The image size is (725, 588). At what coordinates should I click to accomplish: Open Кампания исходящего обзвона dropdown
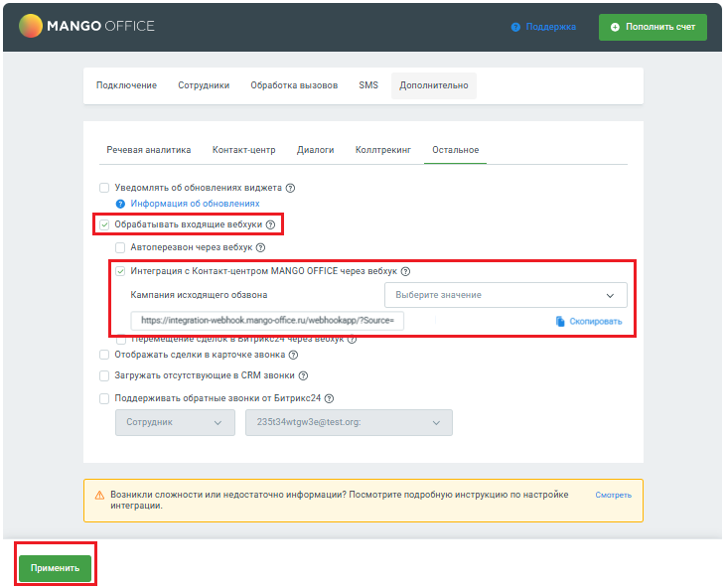(506, 295)
